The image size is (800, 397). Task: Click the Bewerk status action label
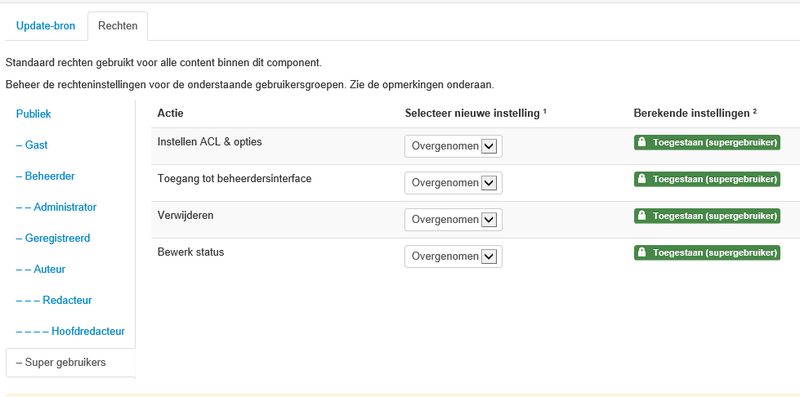(191, 252)
